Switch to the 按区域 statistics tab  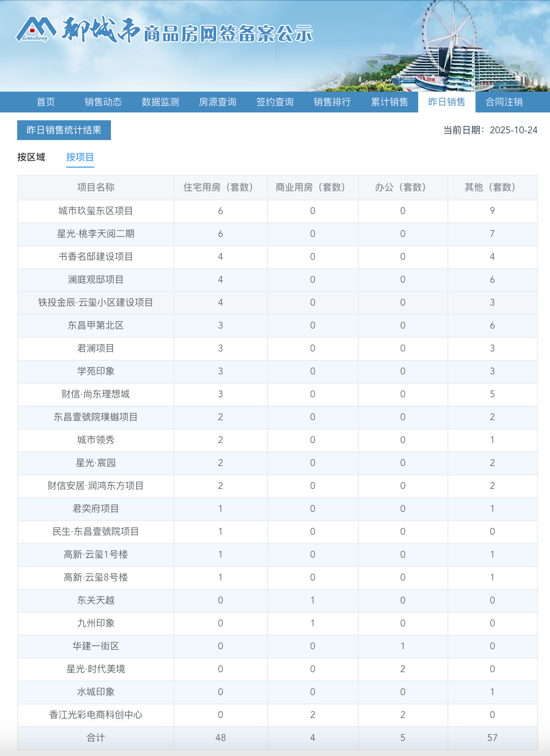tap(31, 156)
